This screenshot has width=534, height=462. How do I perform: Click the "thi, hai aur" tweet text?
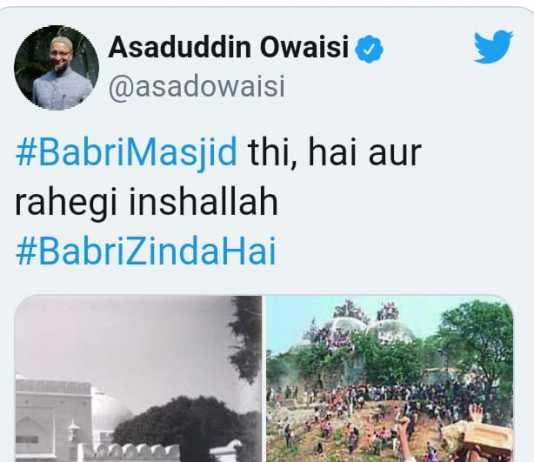click(335, 152)
